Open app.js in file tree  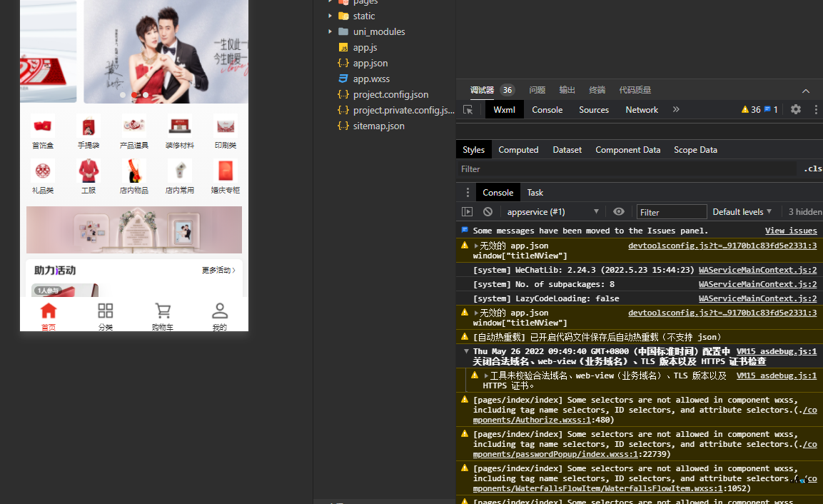tap(365, 47)
